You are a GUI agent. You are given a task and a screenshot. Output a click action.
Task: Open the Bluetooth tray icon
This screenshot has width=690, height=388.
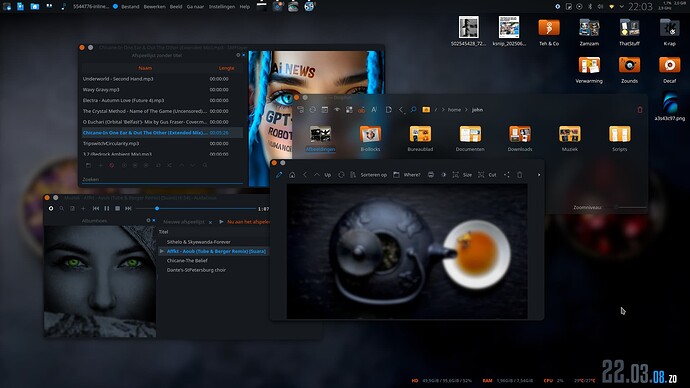590,7
